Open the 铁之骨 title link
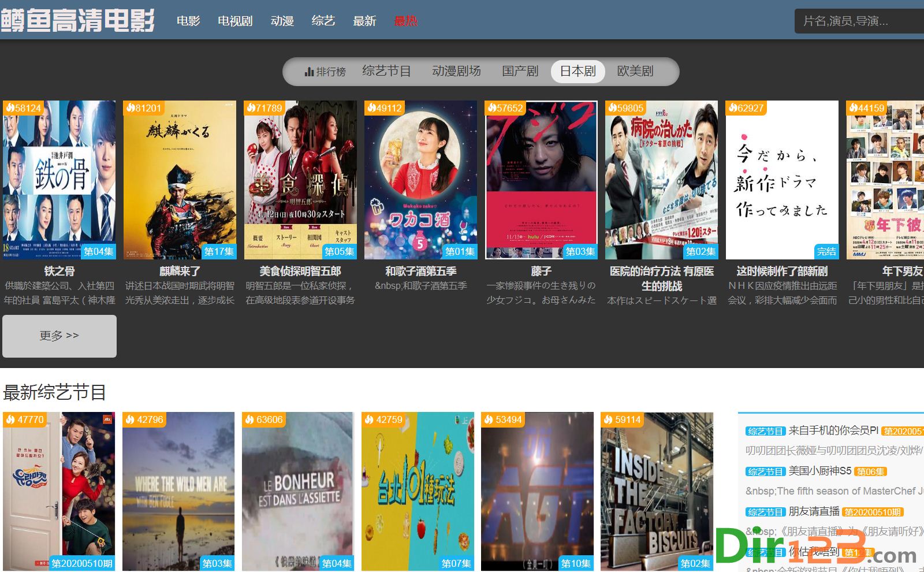 [x=59, y=271]
